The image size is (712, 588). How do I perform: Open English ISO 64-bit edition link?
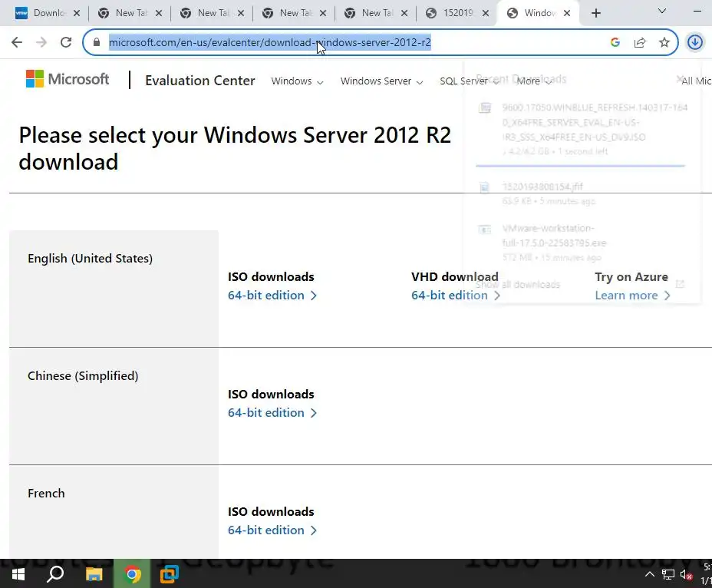(272, 296)
